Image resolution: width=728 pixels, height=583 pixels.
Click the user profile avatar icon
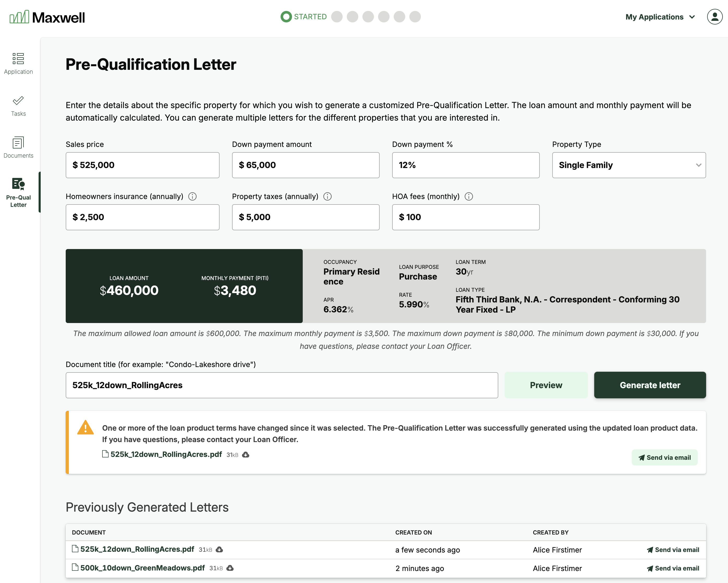[714, 17]
